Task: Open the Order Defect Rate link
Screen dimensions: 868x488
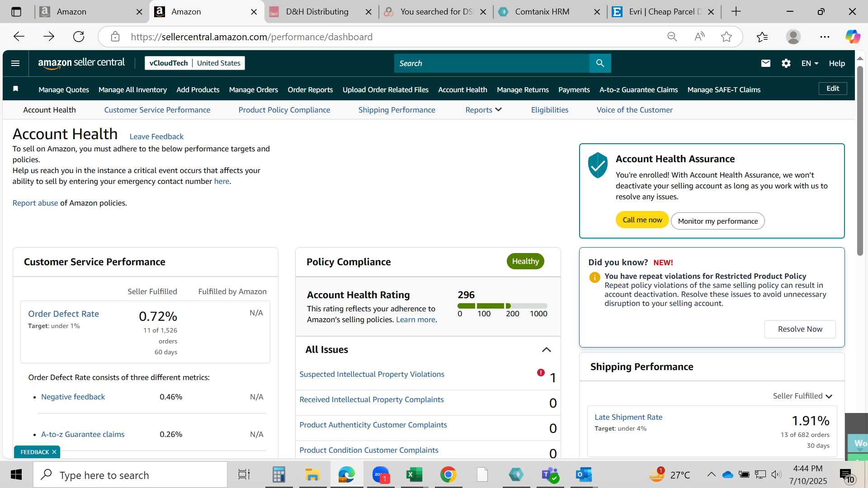Action: (63, 314)
